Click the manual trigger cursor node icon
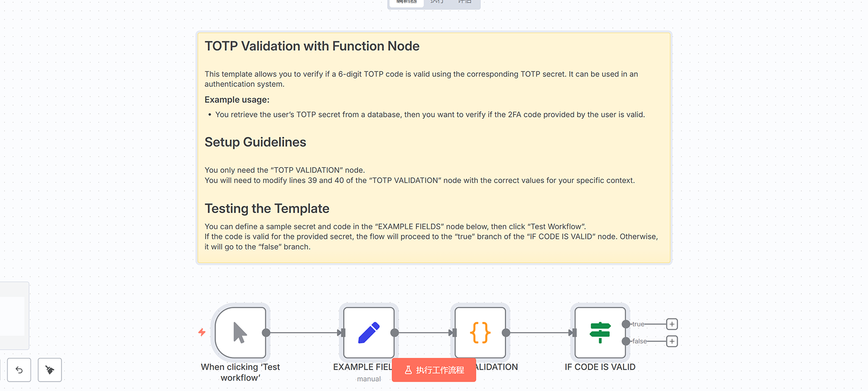 [x=240, y=333]
